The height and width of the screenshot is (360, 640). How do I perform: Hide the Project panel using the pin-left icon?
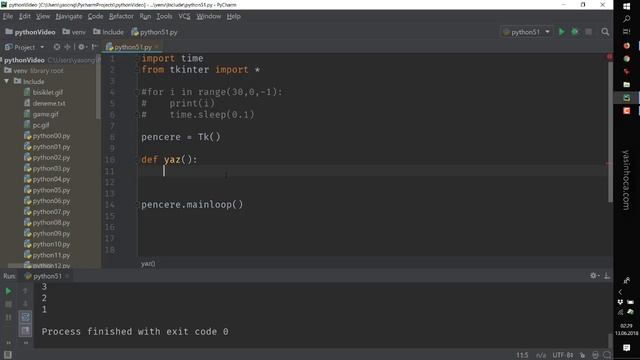click(x=95, y=47)
